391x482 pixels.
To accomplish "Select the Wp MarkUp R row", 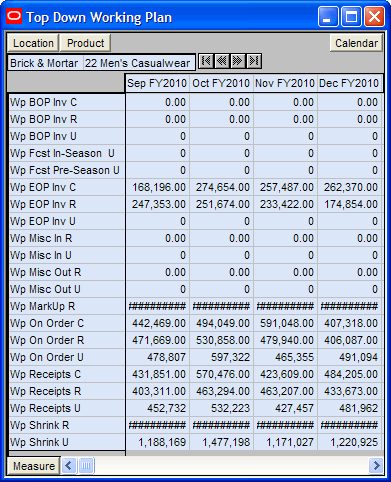I will pyautogui.click(x=67, y=306).
